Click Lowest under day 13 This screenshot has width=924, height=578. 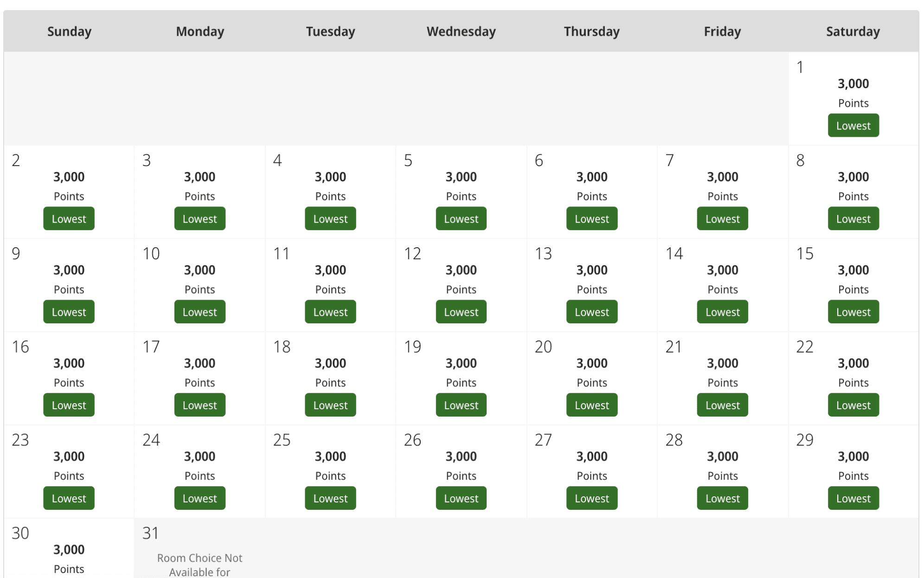592,312
